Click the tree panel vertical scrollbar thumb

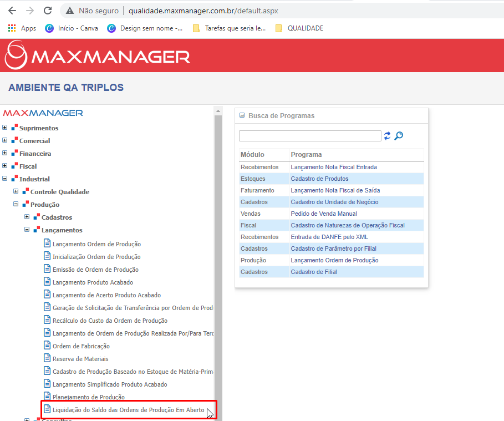[218, 268]
